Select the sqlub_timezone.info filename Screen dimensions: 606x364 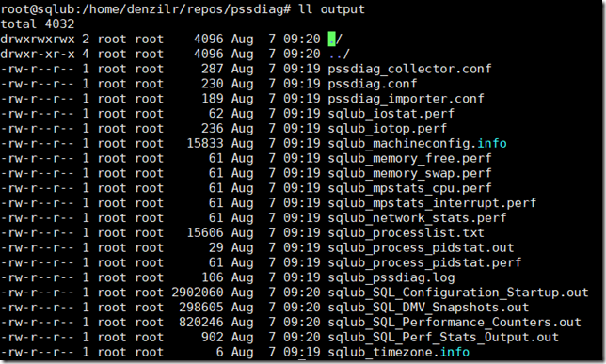398,353
